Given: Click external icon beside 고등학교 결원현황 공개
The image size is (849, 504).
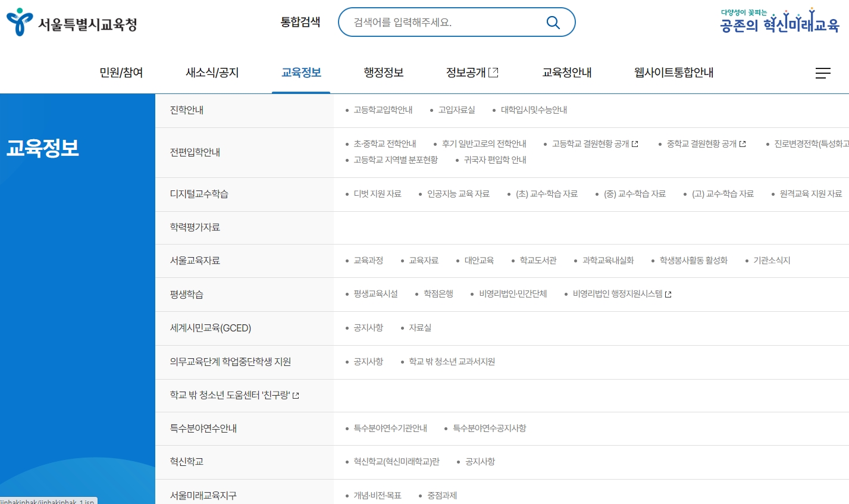Looking at the screenshot, I should pyautogui.click(x=635, y=144).
